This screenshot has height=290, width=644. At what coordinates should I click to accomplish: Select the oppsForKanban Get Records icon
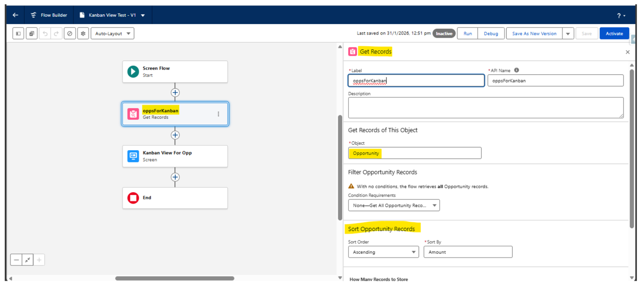(x=133, y=114)
